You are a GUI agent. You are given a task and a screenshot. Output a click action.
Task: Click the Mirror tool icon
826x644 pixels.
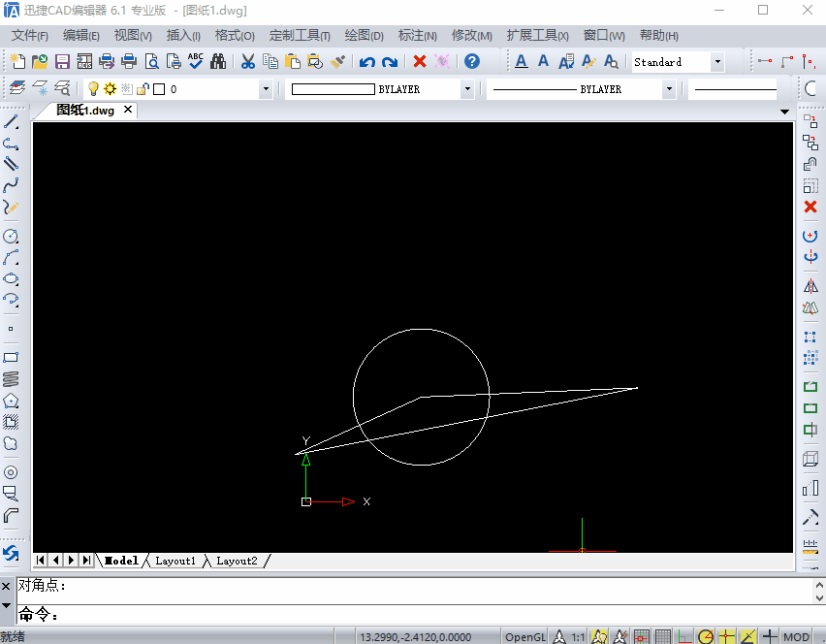810,286
